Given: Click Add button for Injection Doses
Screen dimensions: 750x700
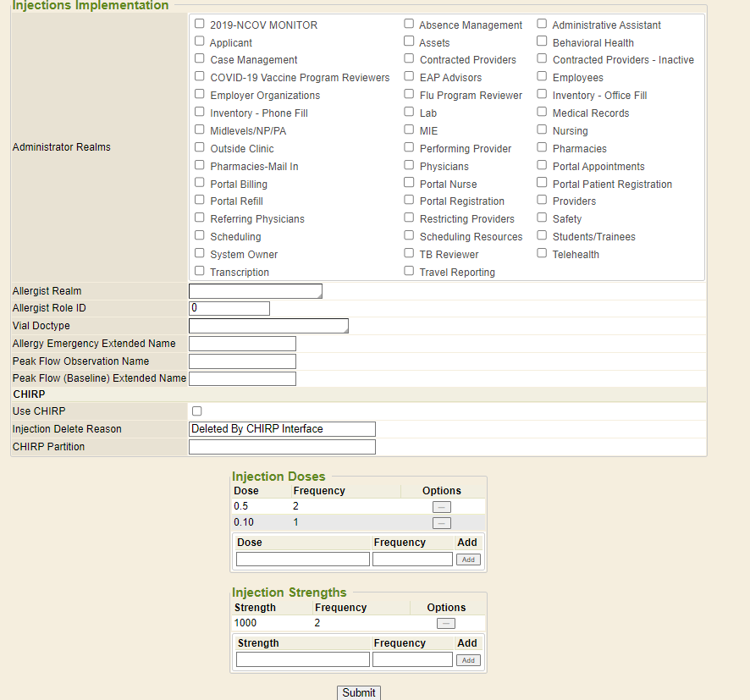Looking at the screenshot, I should click(468, 559).
